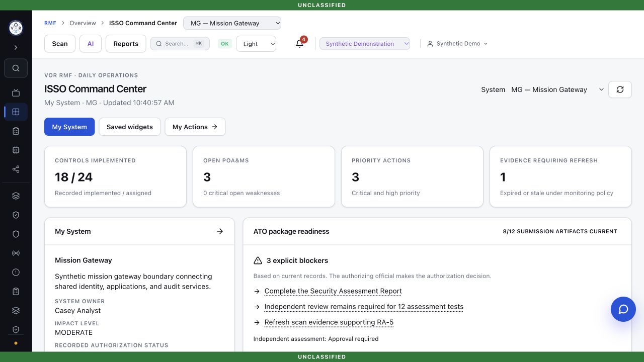Image resolution: width=644 pixels, height=362 pixels.
Task: Open the plain shield icon above broadcast icon
Action: pyautogui.click(x=16, y=234)
